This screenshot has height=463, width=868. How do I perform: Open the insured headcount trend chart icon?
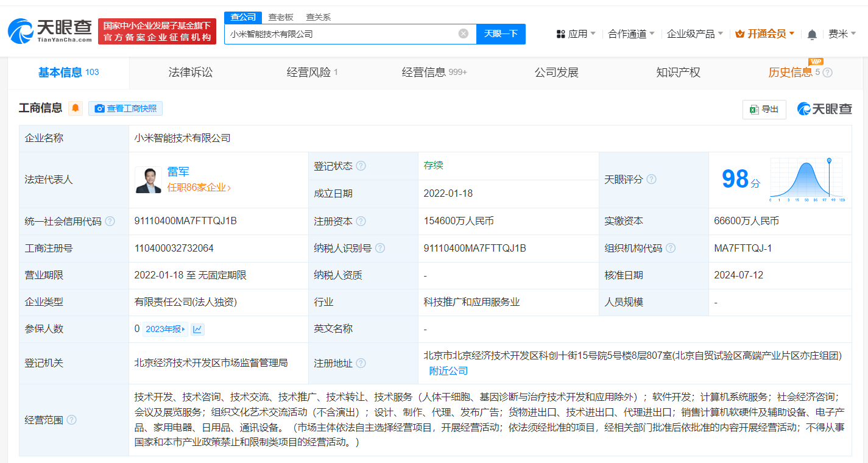197,329
